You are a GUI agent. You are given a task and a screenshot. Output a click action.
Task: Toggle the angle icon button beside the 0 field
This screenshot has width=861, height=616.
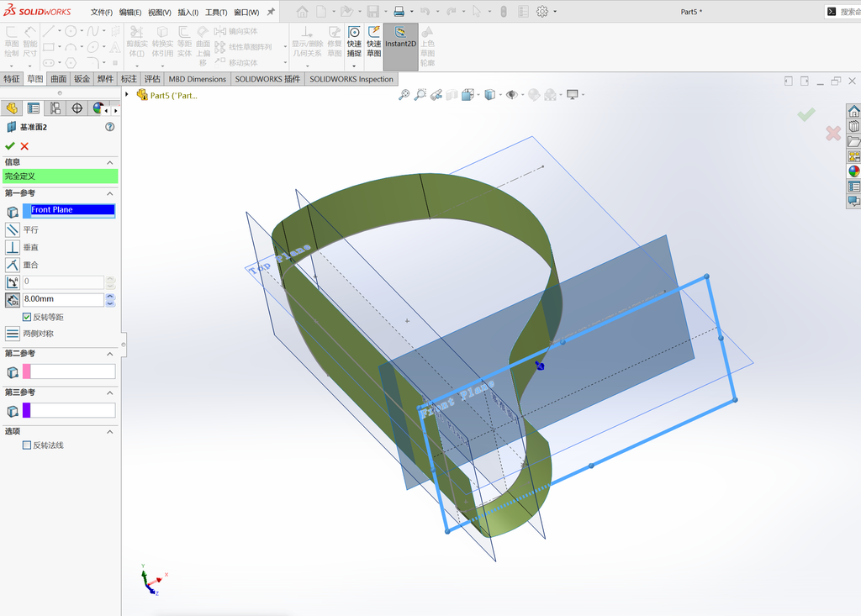pyautogui.click(x=12, y=282)
